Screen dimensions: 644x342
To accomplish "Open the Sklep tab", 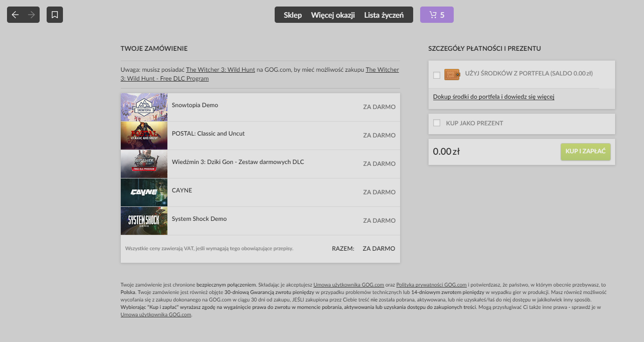I will [x=293, y=15].
